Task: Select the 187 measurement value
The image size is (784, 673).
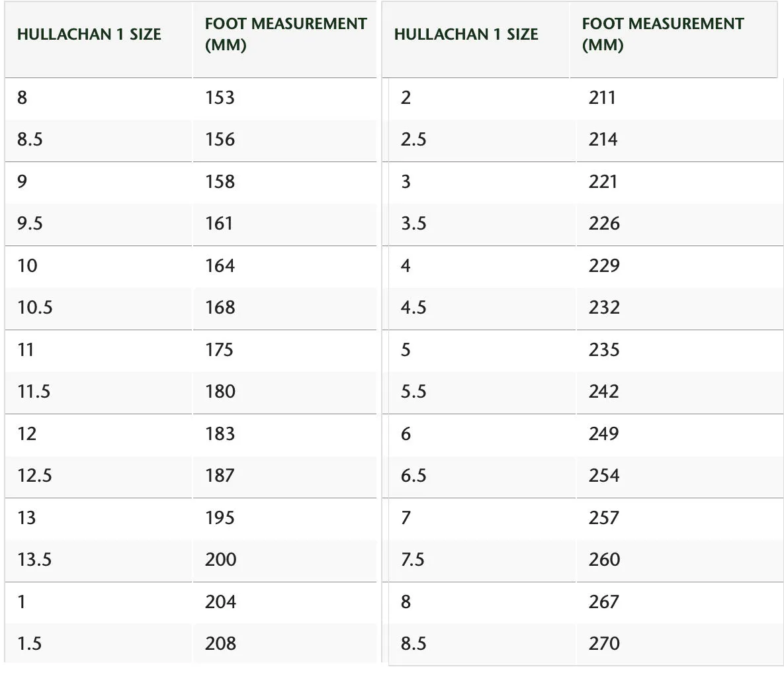Action: click(220, 476)
